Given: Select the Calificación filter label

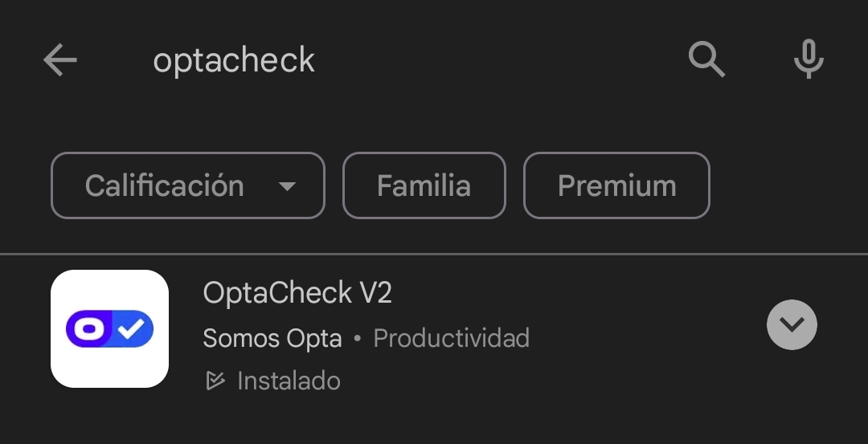Looking at the screenshot, I should (x=165, y=186).
